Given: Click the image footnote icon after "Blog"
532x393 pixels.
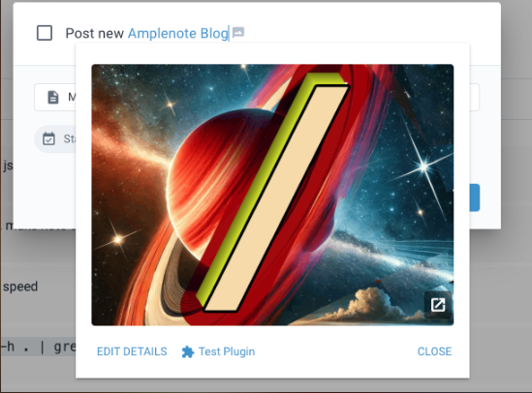Looking at the screenshot, I should click(x=238, y=33).
